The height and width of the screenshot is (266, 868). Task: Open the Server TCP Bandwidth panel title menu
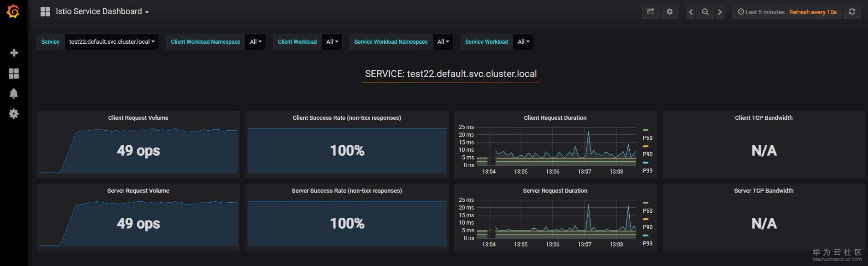[764, 190]
